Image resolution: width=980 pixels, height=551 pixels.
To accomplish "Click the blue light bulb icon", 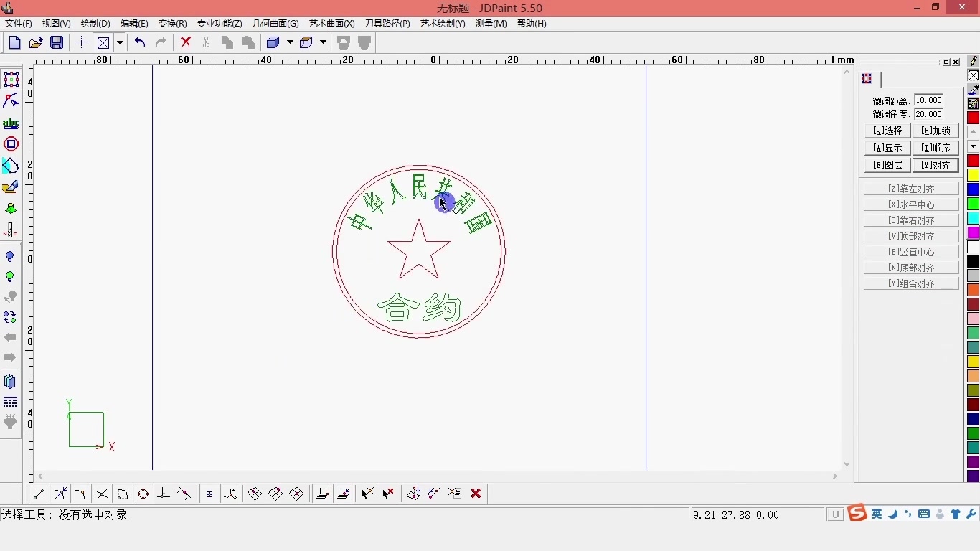I will pyautogui.click(x=10, y=257).
